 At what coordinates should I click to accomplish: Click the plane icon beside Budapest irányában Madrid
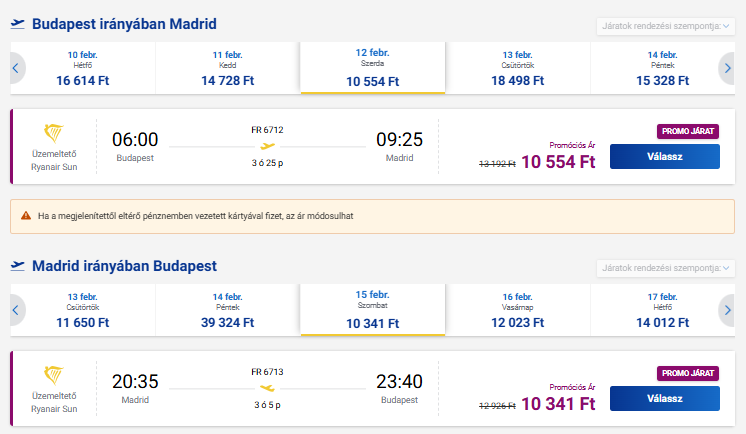[x=18, y=24]
